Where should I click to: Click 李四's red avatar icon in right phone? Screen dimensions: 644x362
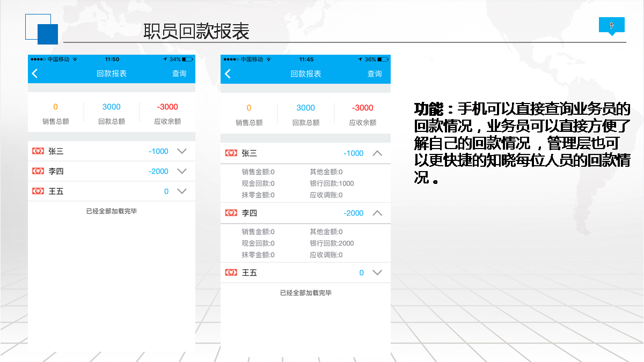click(231, 213)
